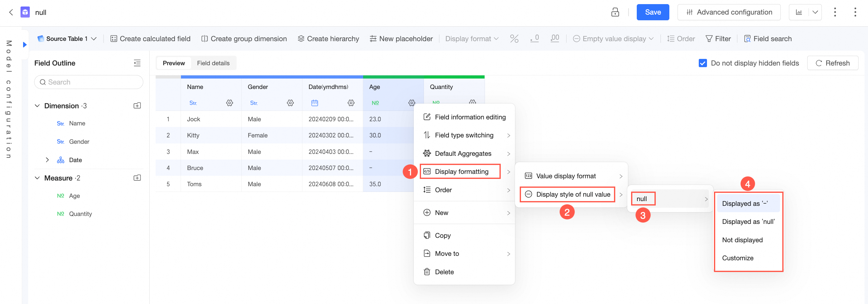Select Gender field in outline
868x304 pixels.
(x=79, y=142)
